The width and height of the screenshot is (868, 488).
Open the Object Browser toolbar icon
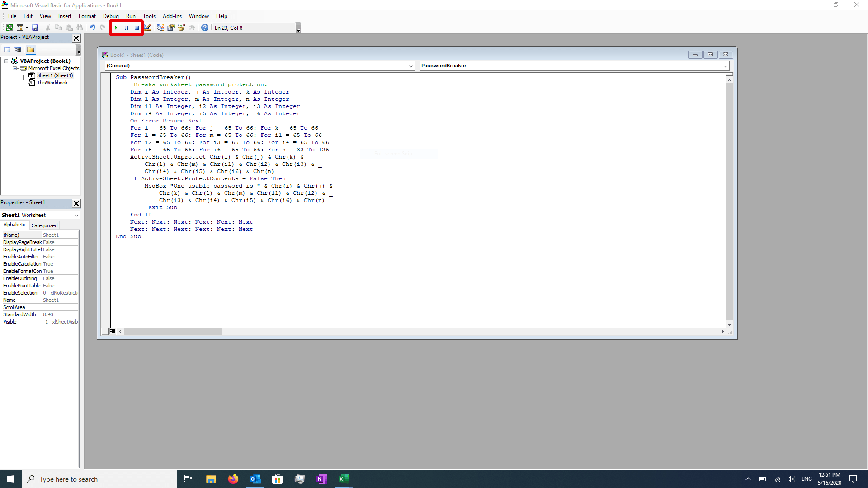pos(181,28)
